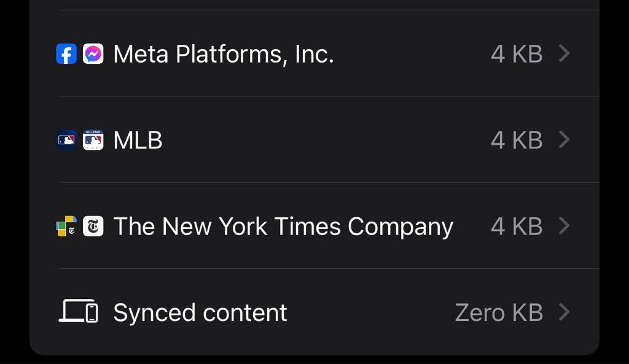
Task: Tap the NYT Games app icon
Action: pos(66,227)
